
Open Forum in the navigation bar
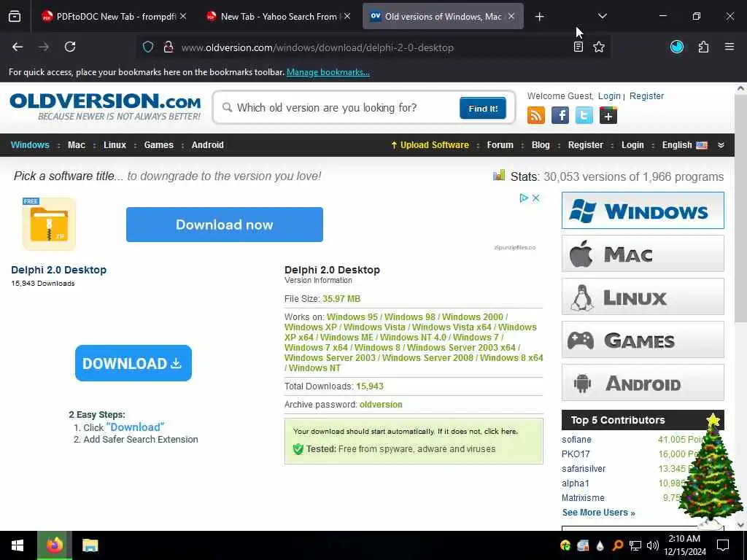click(x=500, y=145)
